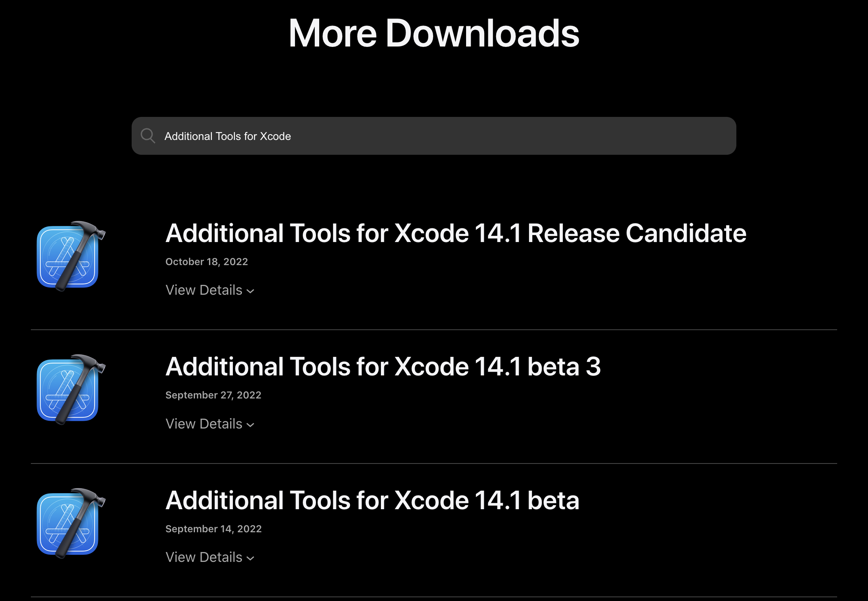
Task: Expand View Details for Release Candidate entry
Action: tap(210, 290)
